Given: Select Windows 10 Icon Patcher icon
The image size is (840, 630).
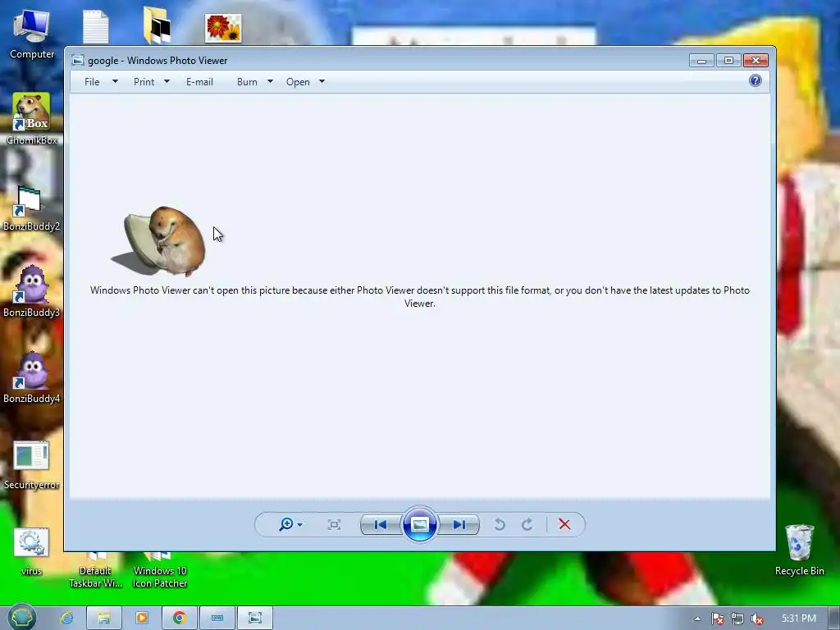Looking at the screenshot, I should [x=160, y=571].
